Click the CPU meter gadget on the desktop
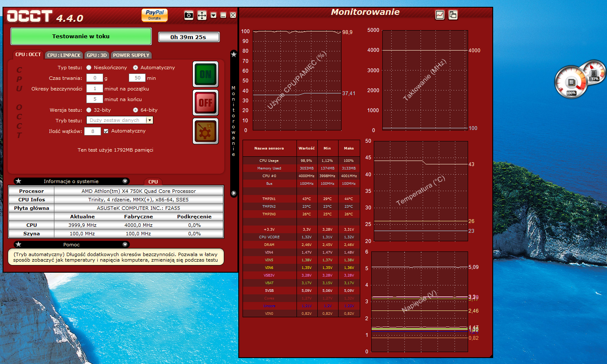Screen dimensions: 607x364 point(571,82)
